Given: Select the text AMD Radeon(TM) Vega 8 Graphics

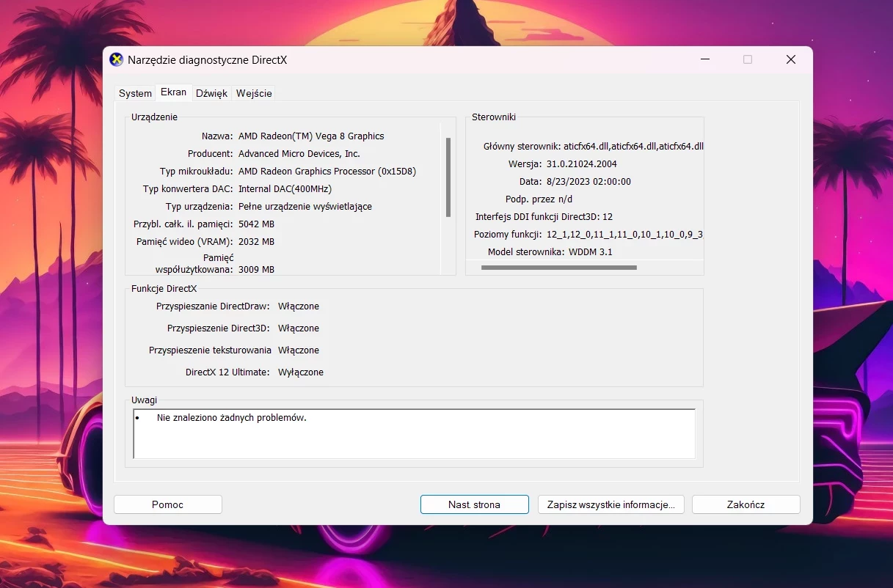Looking at the screenshot, I should click(311, 136).
